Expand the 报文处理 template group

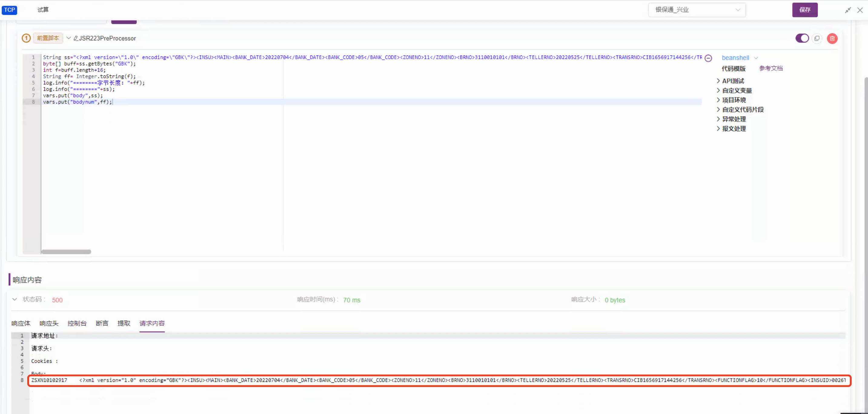[x=731, y=129]
